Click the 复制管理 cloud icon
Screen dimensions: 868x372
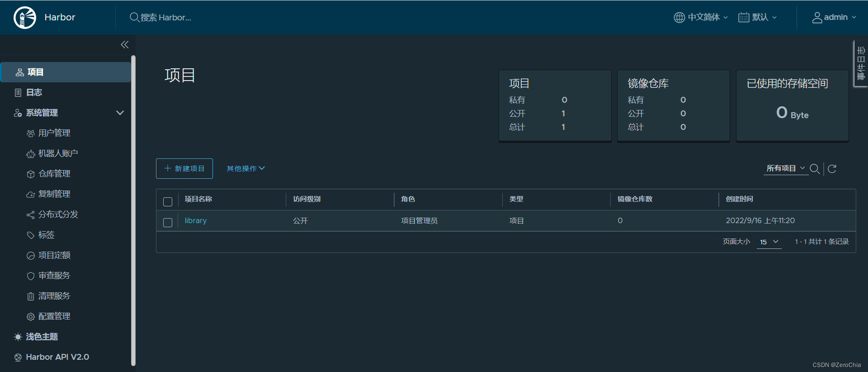[x=31, y=195]
